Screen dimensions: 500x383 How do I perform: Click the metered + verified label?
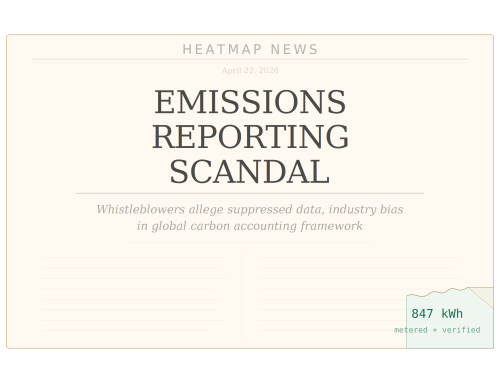pos(437,330)
